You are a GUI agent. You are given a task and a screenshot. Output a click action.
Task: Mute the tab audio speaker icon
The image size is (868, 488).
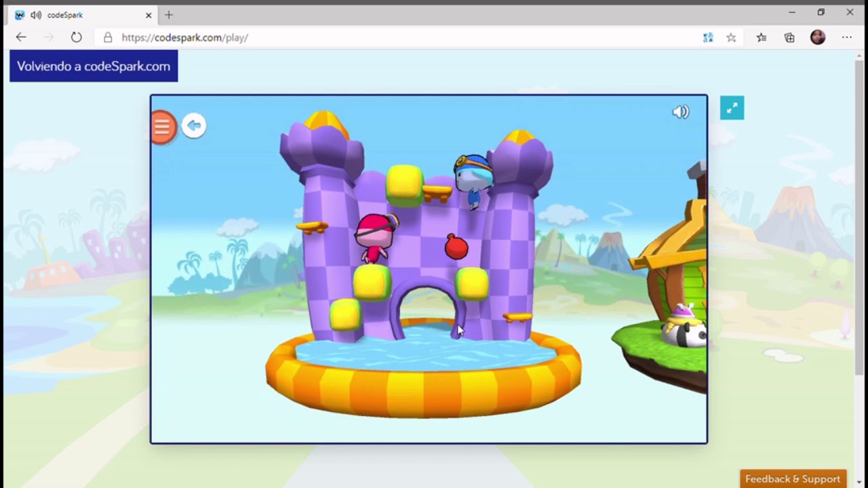click(x=36, y=15)
